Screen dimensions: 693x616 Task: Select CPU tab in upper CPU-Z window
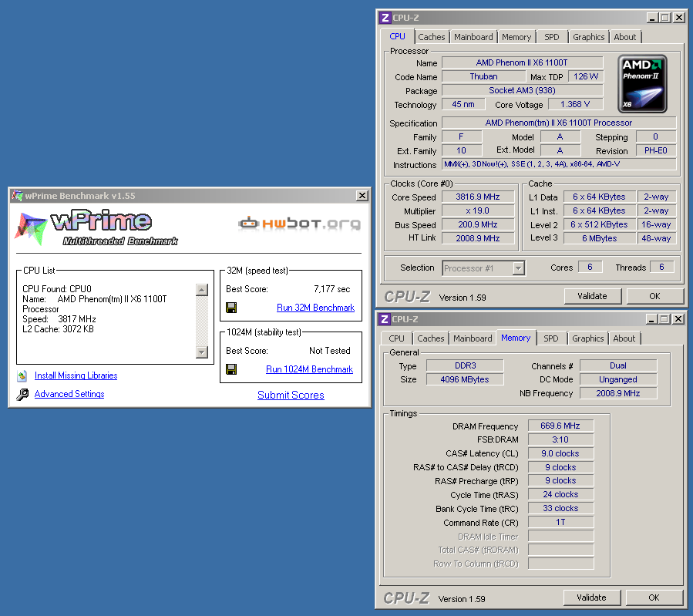click(397, 36)
